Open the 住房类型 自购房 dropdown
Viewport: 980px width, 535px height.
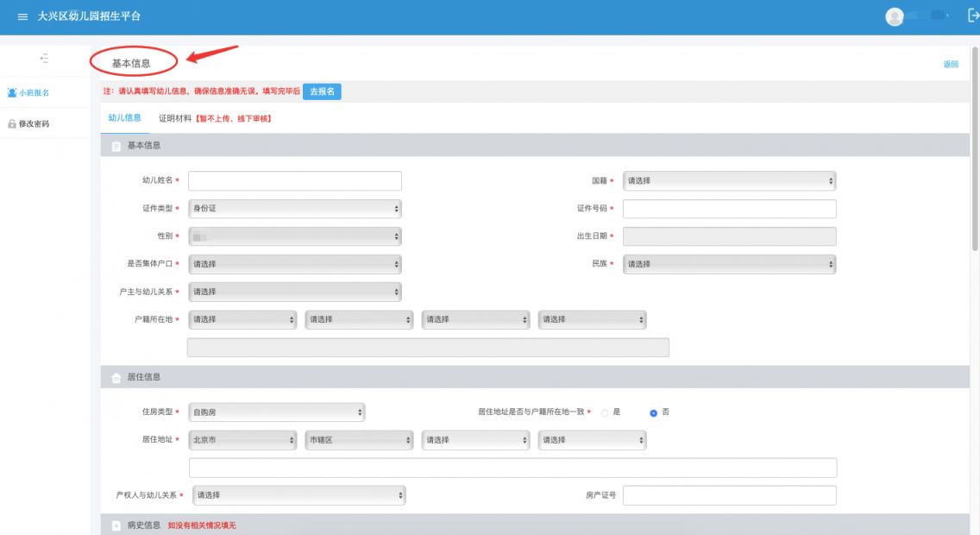[277, 412]
